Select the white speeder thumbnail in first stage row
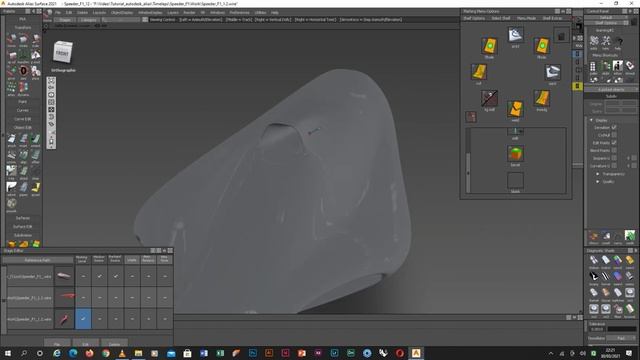The image size is (640, 360). [64, 276]
